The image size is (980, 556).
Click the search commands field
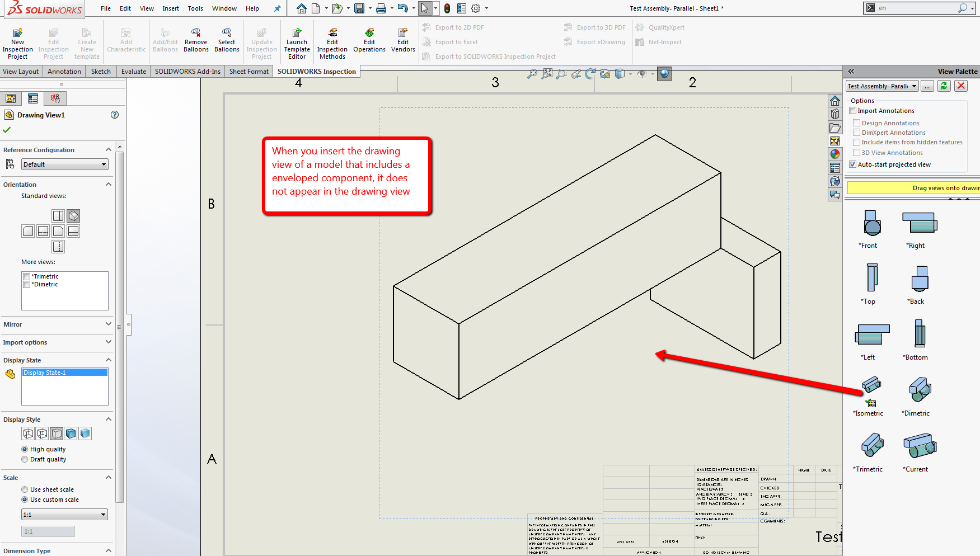tap(920, 8)
